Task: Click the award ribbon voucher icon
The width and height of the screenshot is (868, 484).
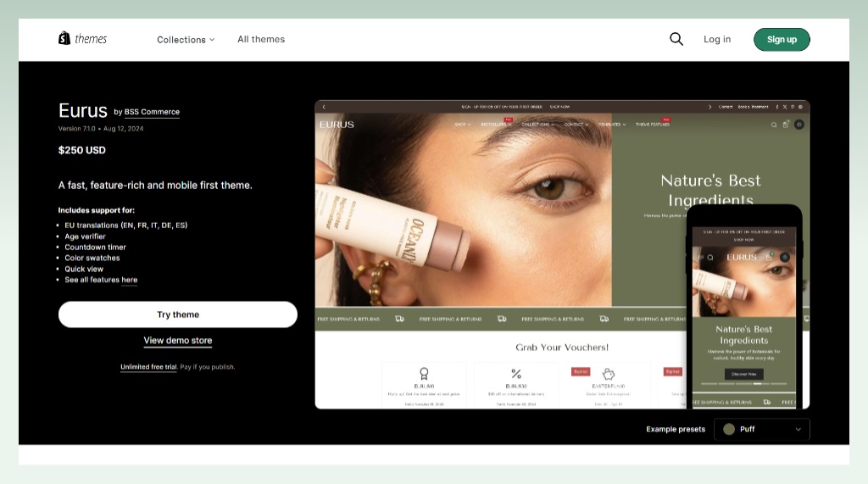Action: (x=424, y=373)
